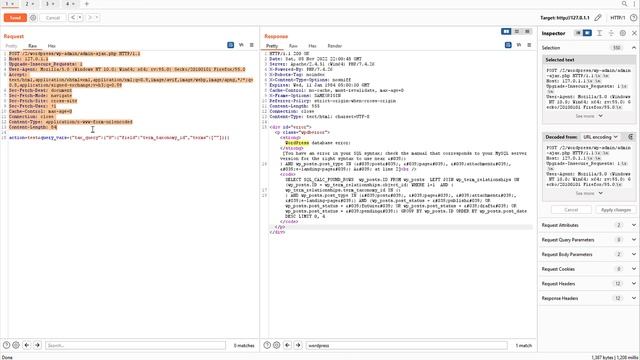This screenshot has height=360, width=640.
Task: Choose side-by-side panel layout
Action: pos(506,31)
